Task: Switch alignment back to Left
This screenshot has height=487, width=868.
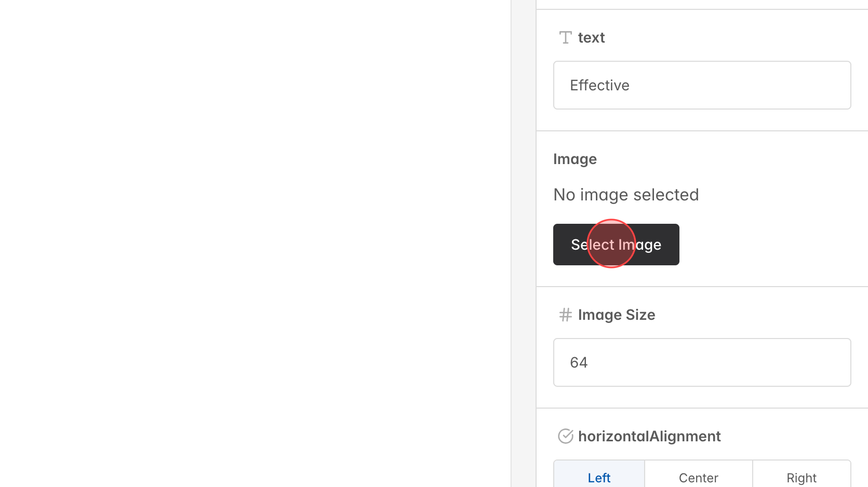Action: 598,476
